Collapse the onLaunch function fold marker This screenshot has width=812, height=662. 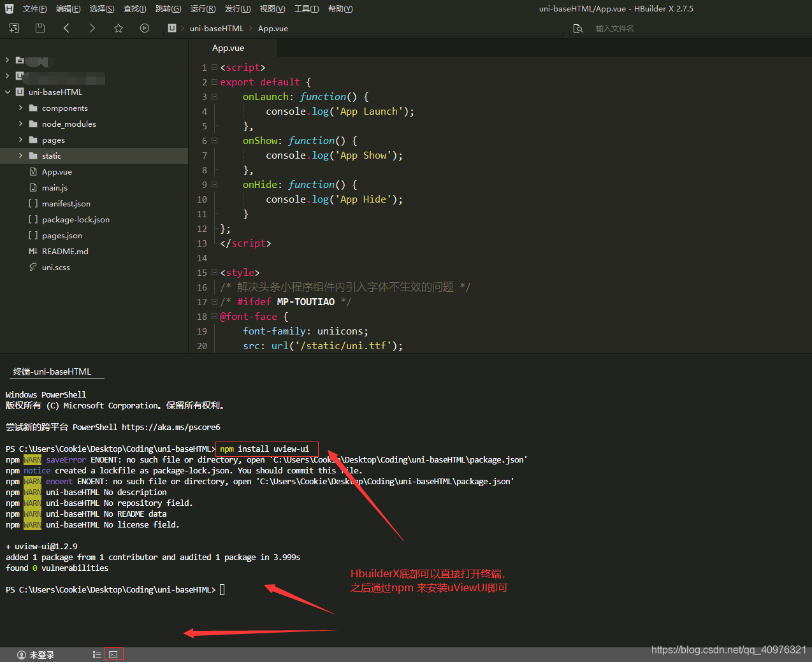tap(213, 96)
